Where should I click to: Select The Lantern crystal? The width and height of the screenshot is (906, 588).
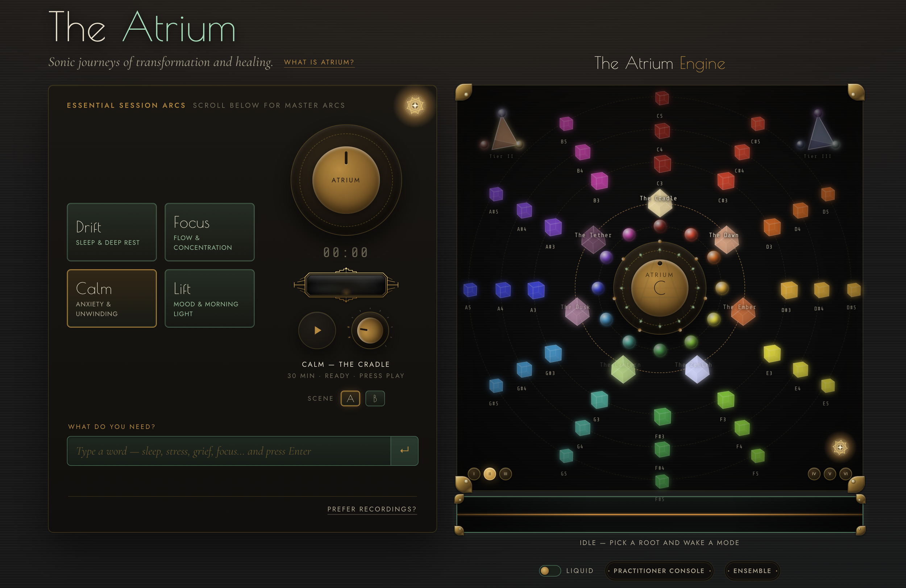coord(623,369)
